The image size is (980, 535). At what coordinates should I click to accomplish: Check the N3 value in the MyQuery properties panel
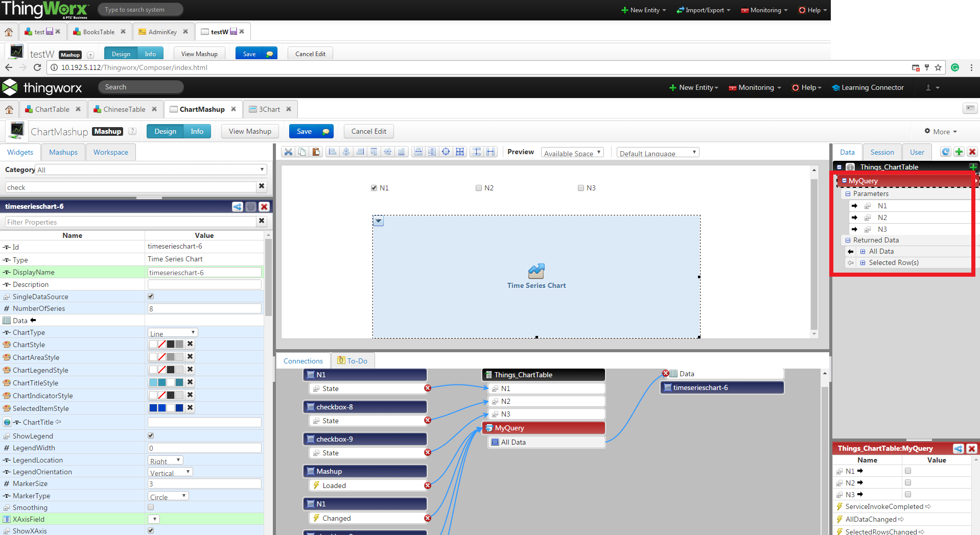tap(908, 494)
